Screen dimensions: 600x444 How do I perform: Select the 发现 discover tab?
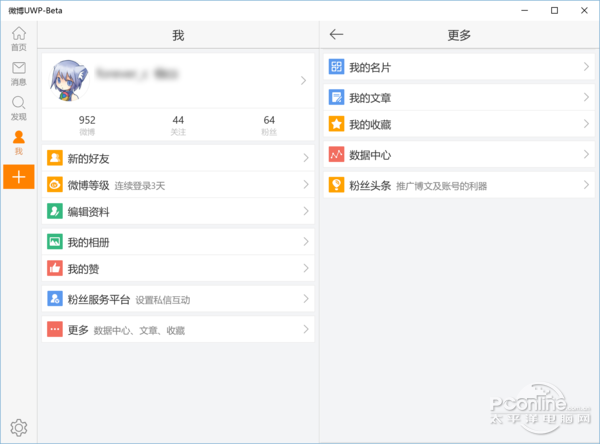click(18, 108)
